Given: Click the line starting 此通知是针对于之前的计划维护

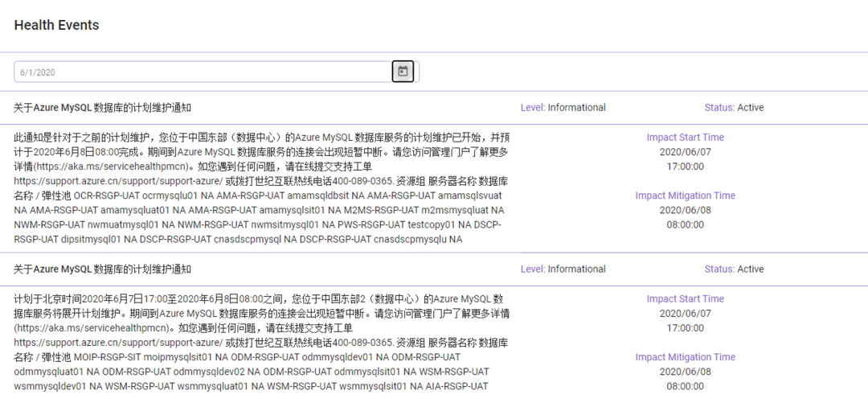Looking at the screenshot, I should [260, 137].
